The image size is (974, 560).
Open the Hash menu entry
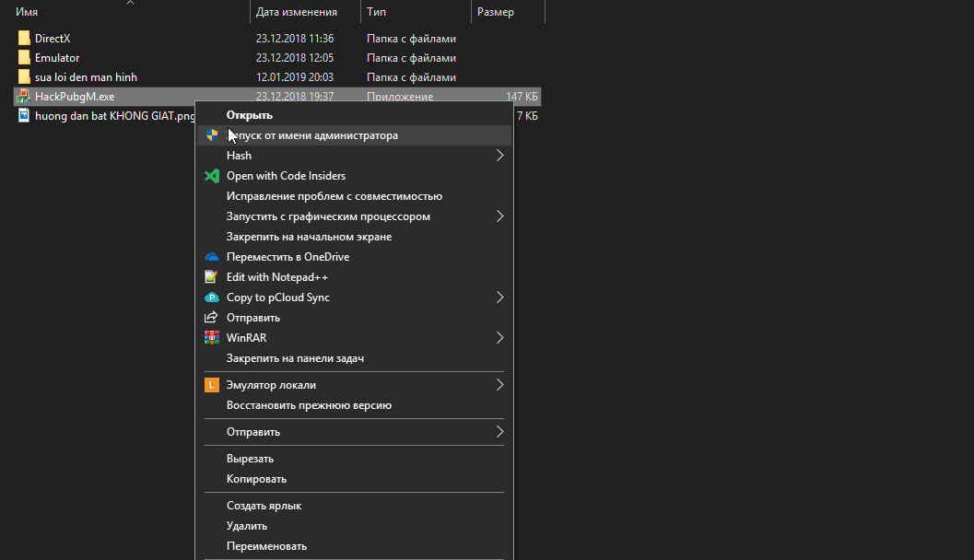pos(354,156)
